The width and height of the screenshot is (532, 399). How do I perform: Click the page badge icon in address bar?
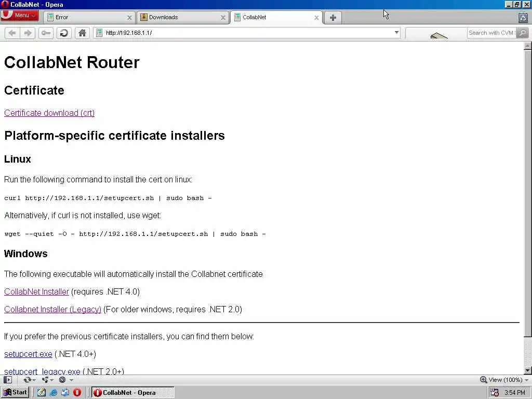pyautogui.click(x=99, y=33)
